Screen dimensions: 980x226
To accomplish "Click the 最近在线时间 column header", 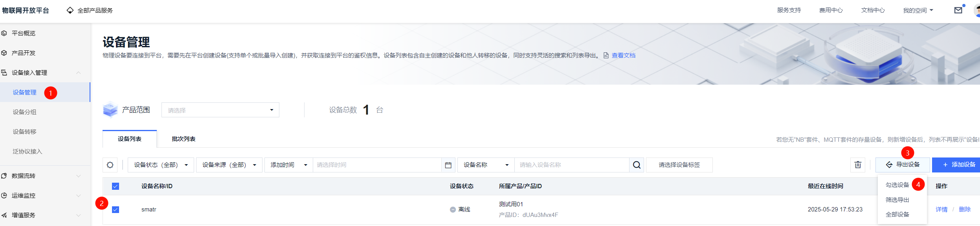I will 825,186.
